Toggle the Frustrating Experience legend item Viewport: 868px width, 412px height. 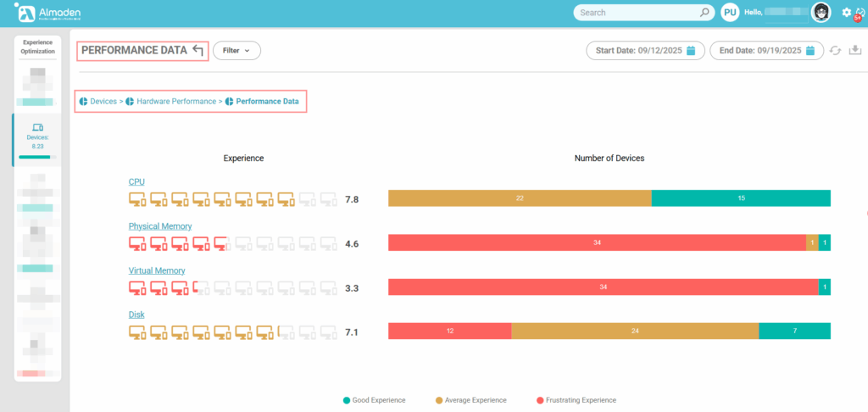click(x=576, y=400)
